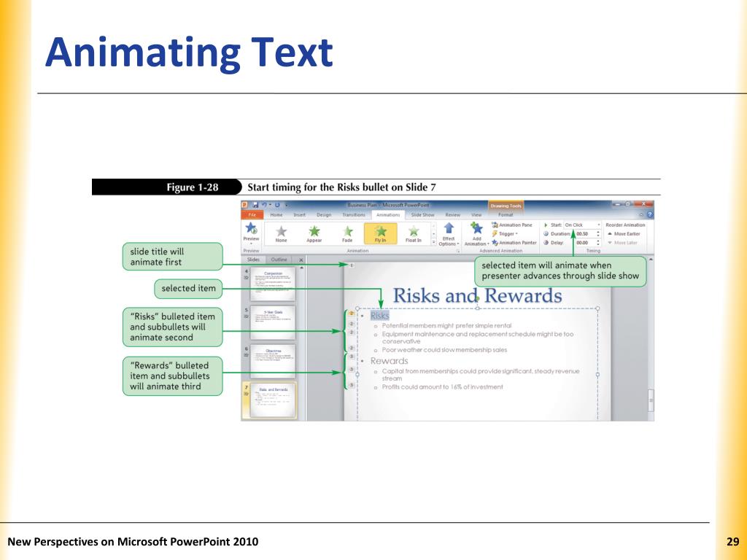Open the Transitions ribbon tab
The height and width of the screenshot is (560, 747).
point(354,215)
